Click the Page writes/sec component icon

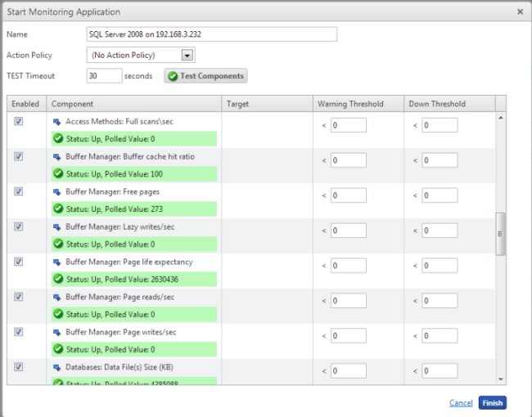56,332
